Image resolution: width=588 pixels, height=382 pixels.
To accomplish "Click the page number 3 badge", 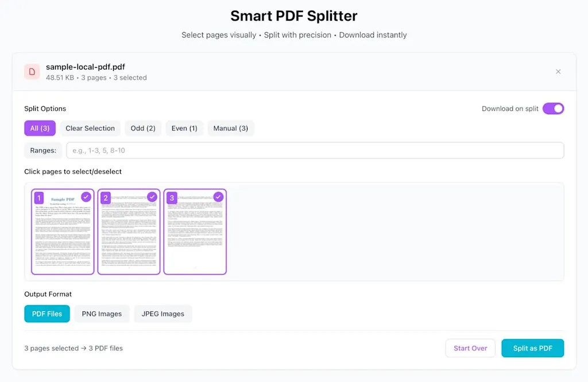I will pos(171,198).
